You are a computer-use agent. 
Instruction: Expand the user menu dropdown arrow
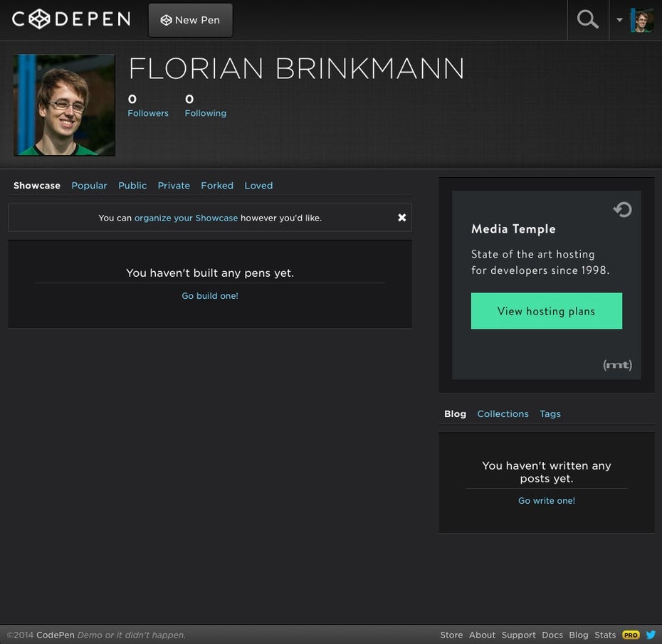click(619, 19)
